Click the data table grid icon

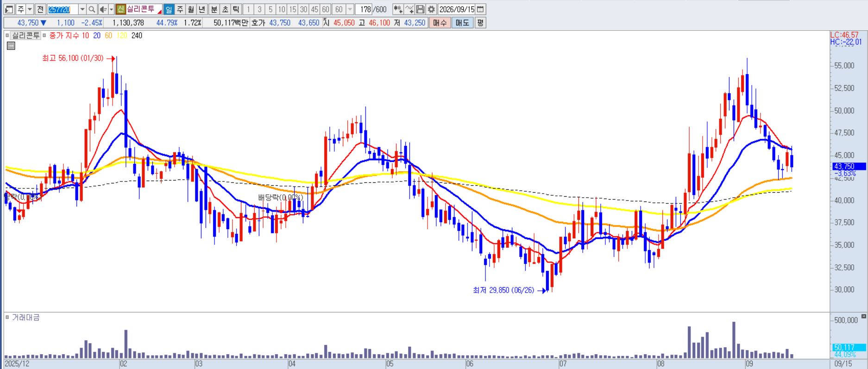(x=11, y=45)
